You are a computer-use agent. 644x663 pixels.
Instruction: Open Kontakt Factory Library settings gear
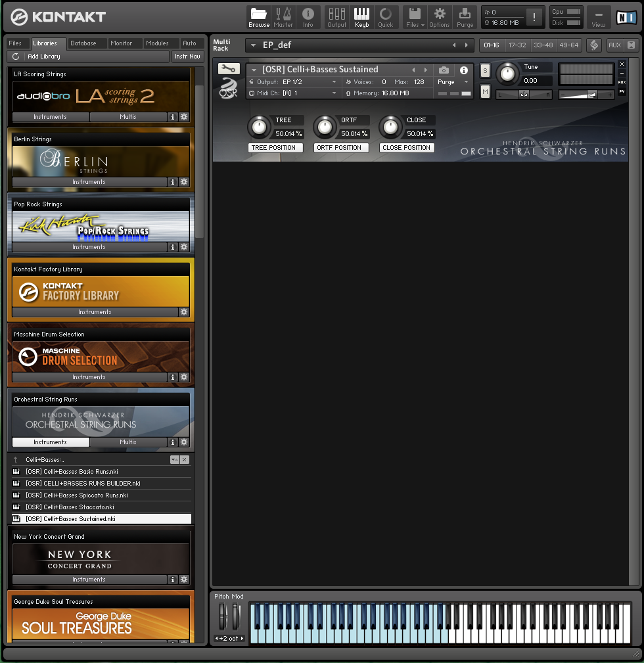(x=184, y=312)
